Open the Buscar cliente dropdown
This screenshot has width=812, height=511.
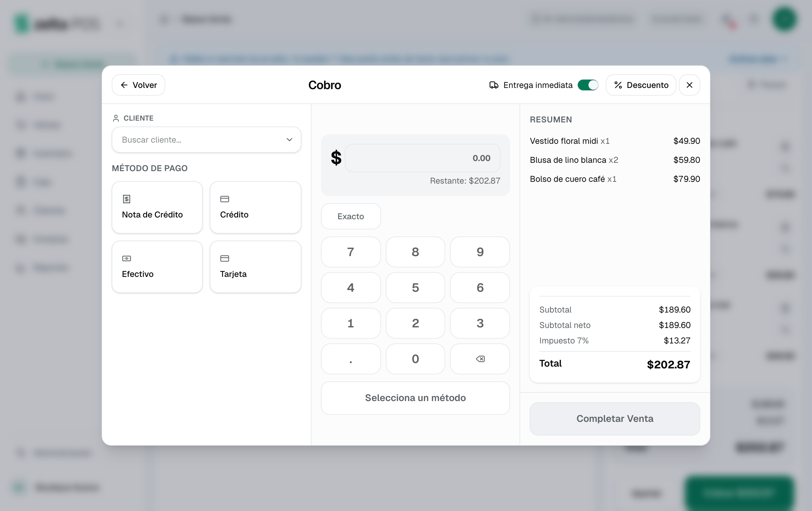click(206, 140)
